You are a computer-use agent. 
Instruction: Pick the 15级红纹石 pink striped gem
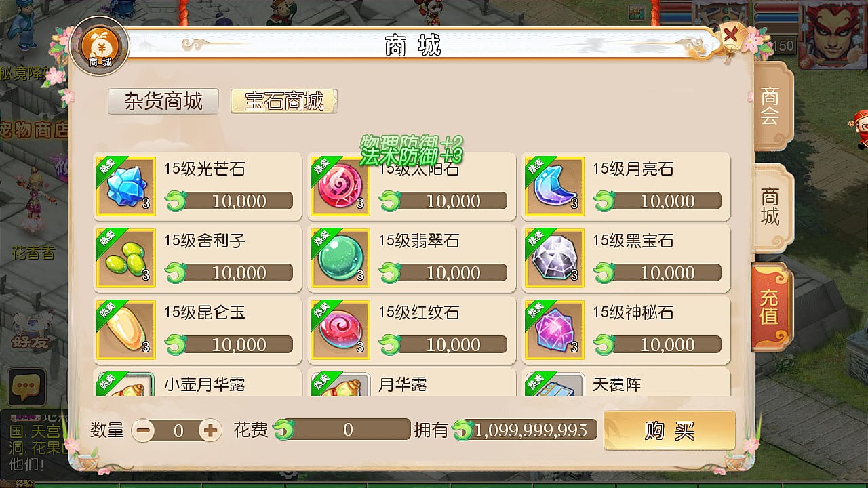[340, 329]
